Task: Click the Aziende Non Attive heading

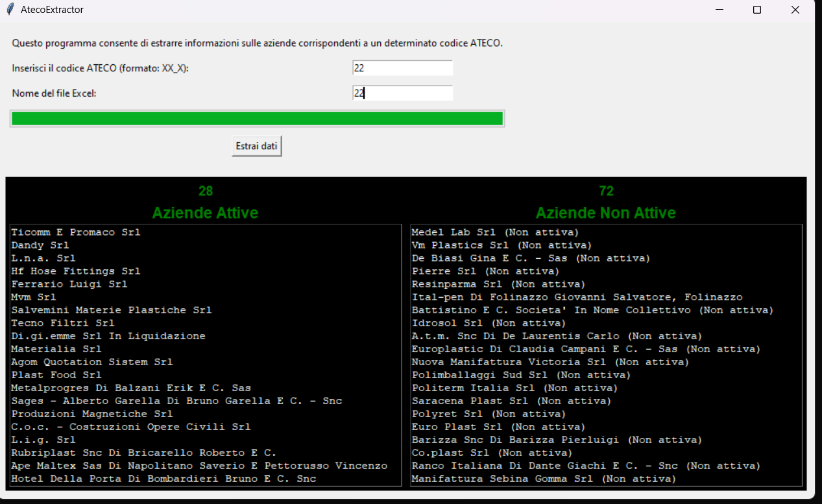Action: tap(606, 213)
